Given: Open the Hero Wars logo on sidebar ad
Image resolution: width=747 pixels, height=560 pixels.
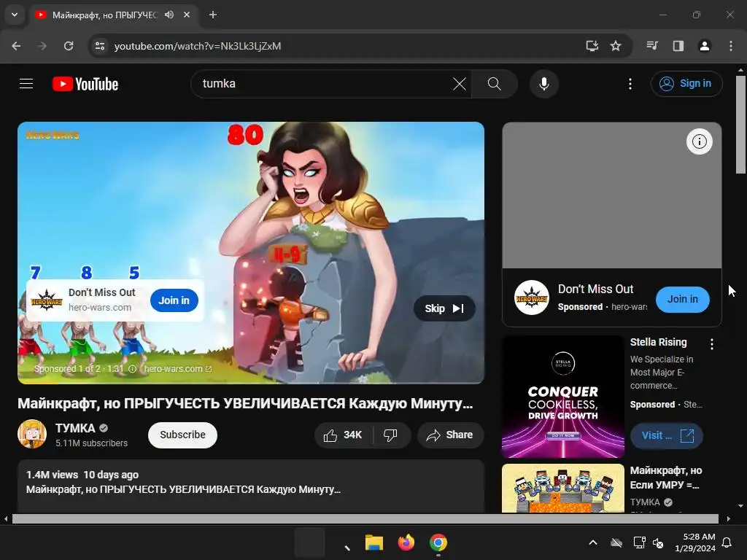Looking at the screenshot, I should click(532, 297).
